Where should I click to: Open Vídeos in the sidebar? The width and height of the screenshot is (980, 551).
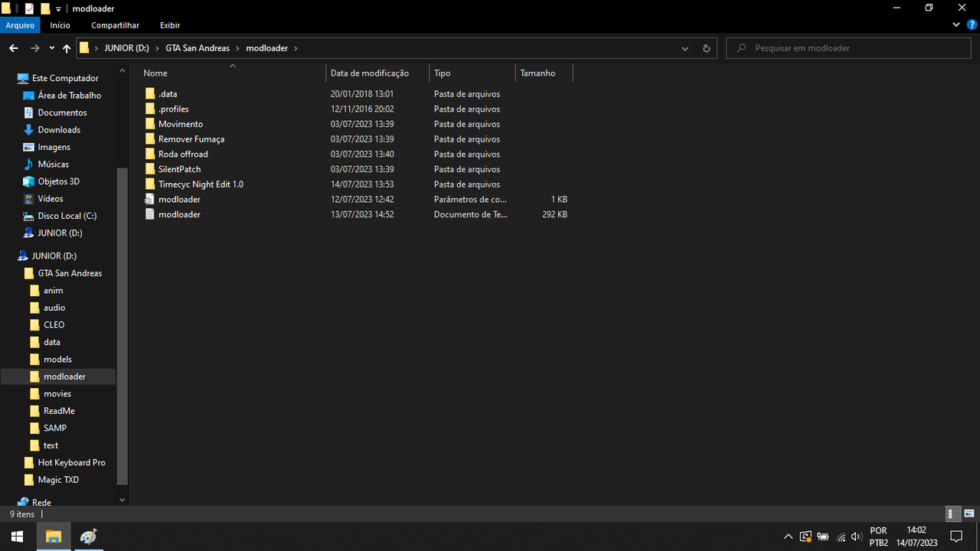(51, 199)
